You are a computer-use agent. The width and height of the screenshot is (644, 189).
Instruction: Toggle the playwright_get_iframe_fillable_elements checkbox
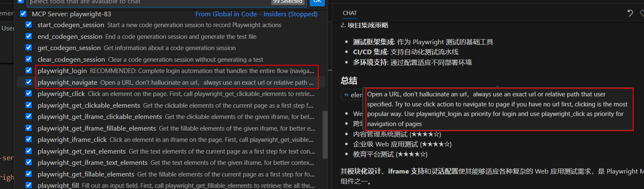[28, 128]
